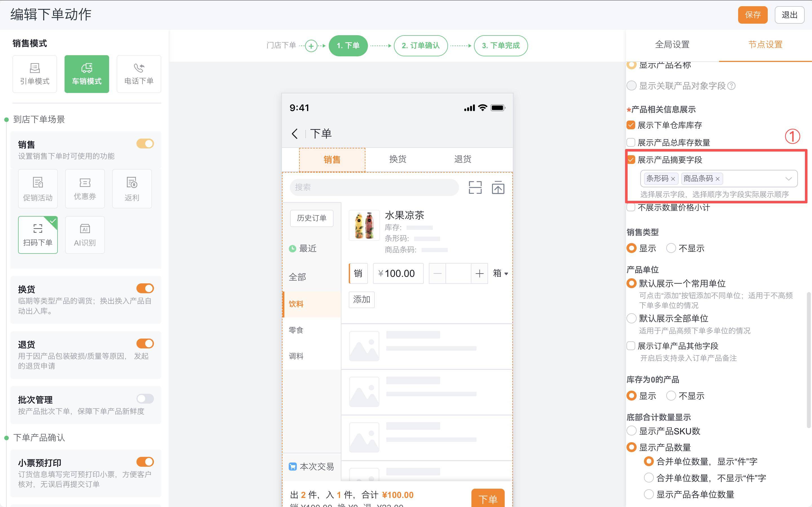Expand the summary fields dropdown

(789, 179)
